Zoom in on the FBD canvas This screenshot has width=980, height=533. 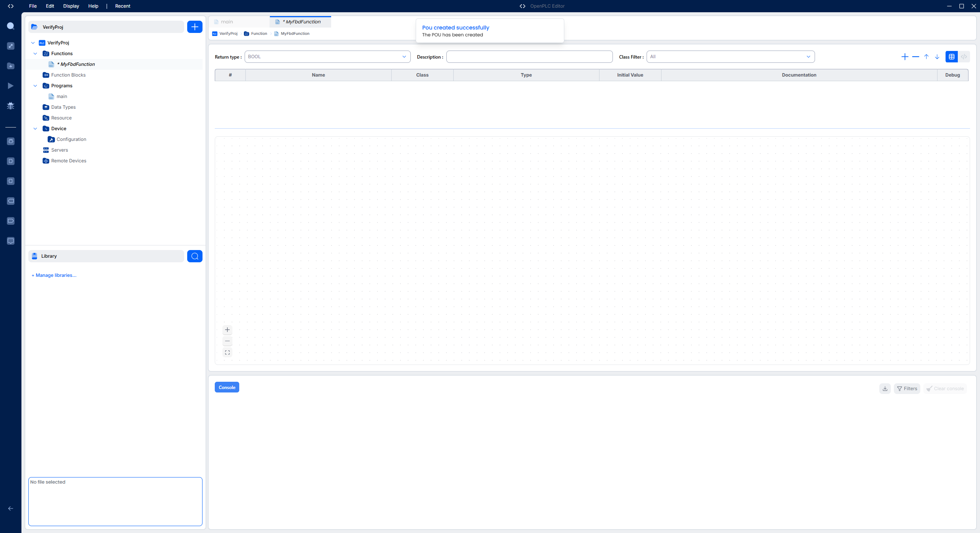tap(227, 330)
